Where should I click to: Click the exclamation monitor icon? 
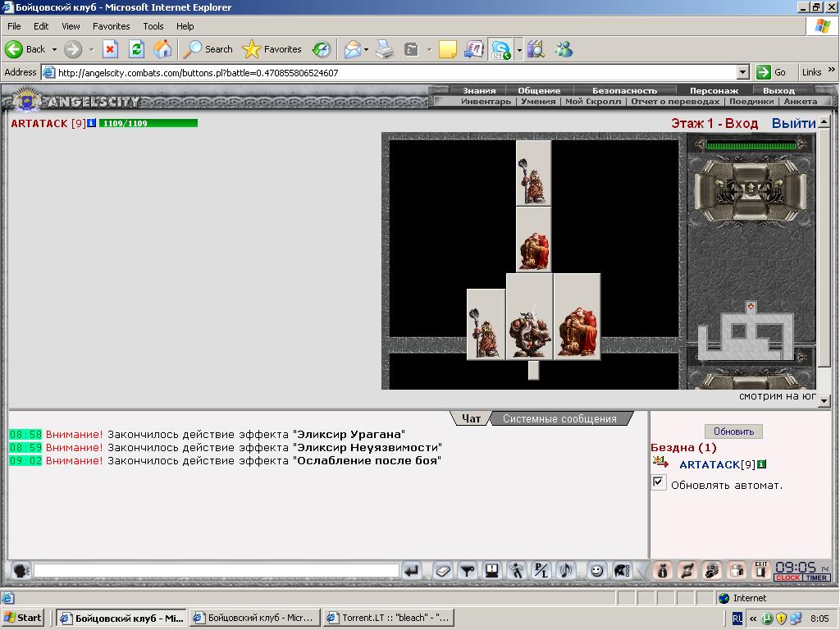click(x=492, y=571)
